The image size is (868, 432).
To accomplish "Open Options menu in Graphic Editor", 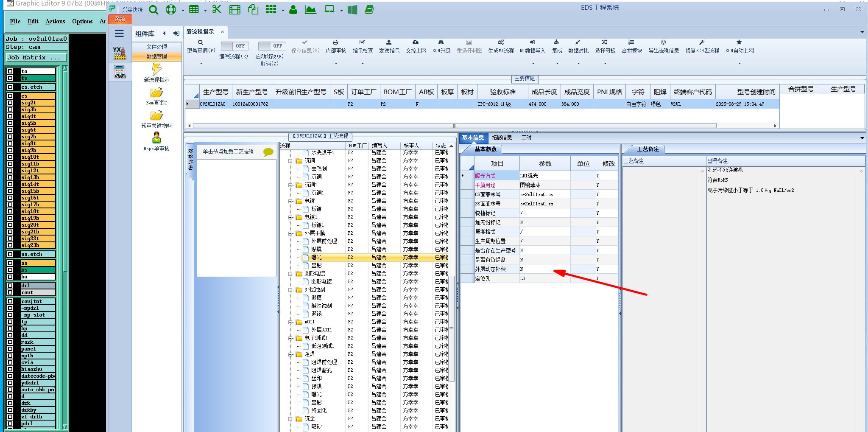I will [82, 21].
